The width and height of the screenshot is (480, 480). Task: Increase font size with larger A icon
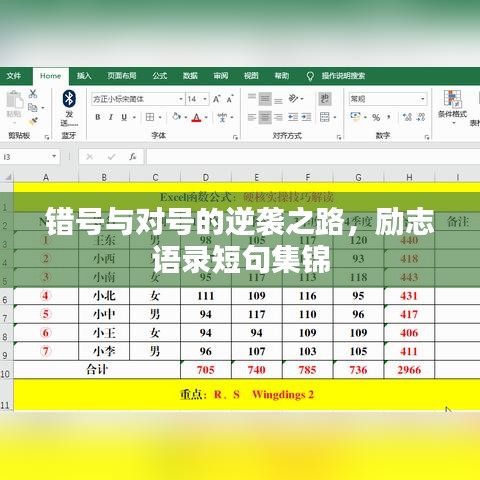(x=217, y=99)
